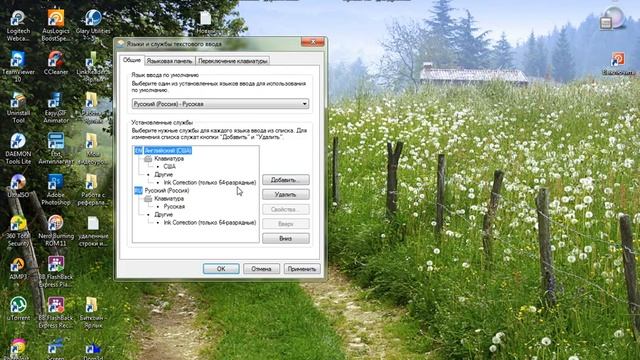Select the TeamViewer 10 shortcut

(18, 67)
